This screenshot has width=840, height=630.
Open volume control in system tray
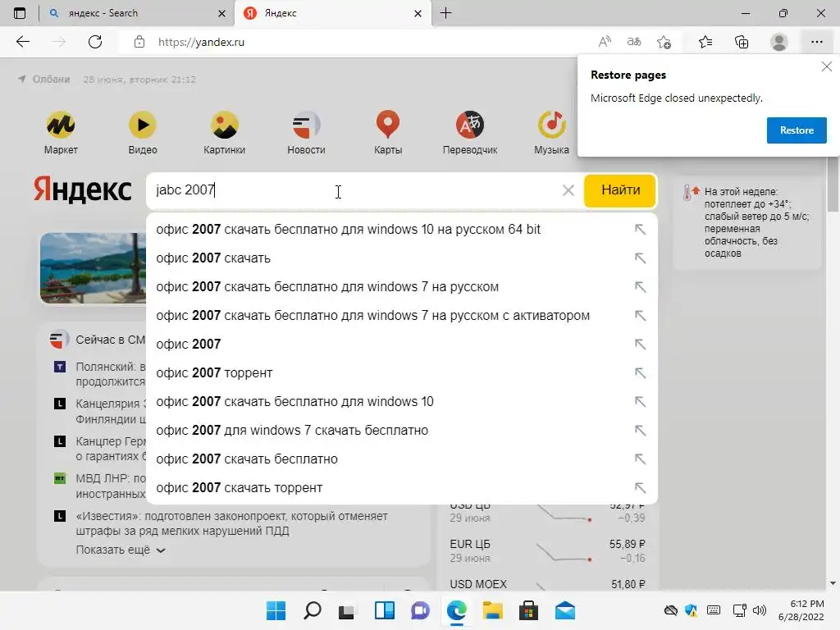point(760,610)
